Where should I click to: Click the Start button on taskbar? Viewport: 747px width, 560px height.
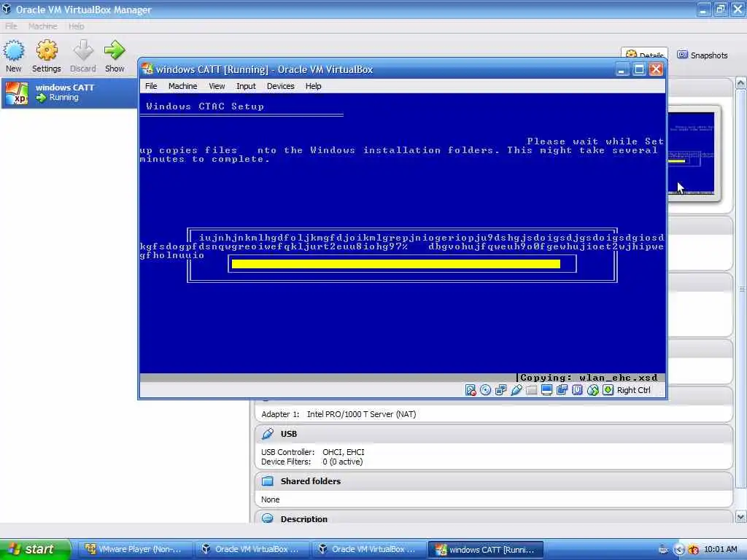[35, 549]
